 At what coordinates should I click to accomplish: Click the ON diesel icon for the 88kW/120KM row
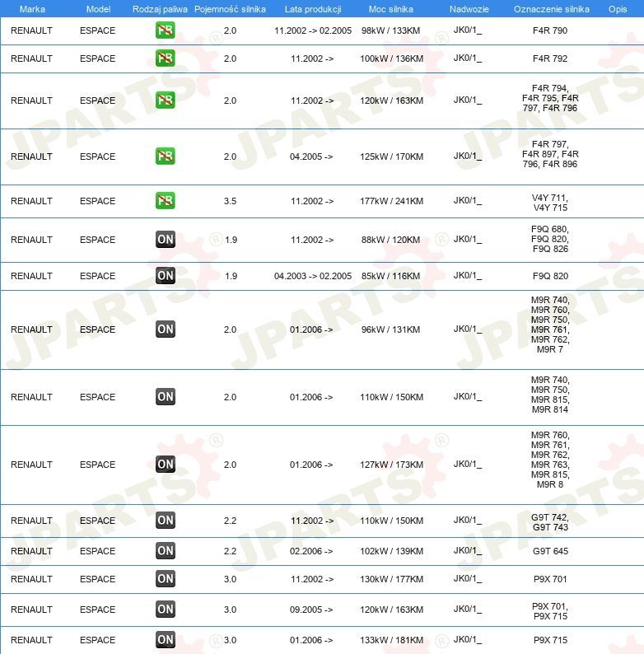pyautogui.click(x=165, y=240)
